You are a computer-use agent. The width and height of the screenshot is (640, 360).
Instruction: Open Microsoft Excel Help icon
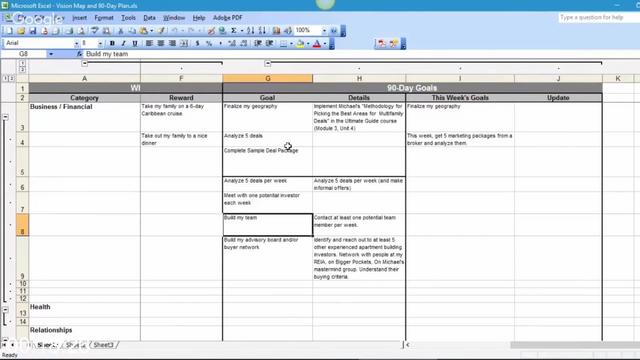pos(334,31)
